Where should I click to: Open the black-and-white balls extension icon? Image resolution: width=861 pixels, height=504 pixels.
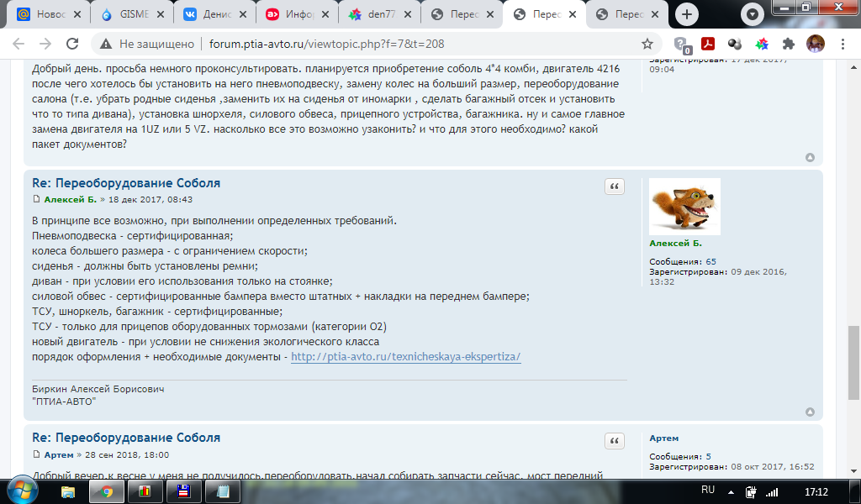coord(735,44)
